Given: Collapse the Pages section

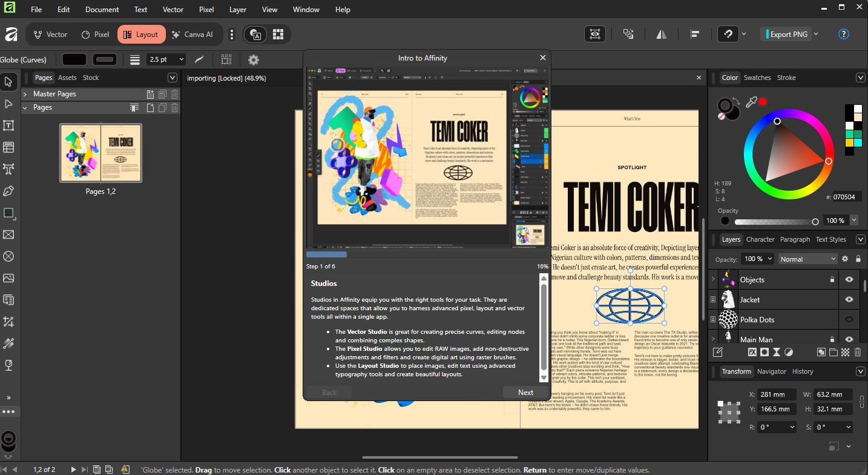Looking at the screenshot, I should (x=25, y=107).
